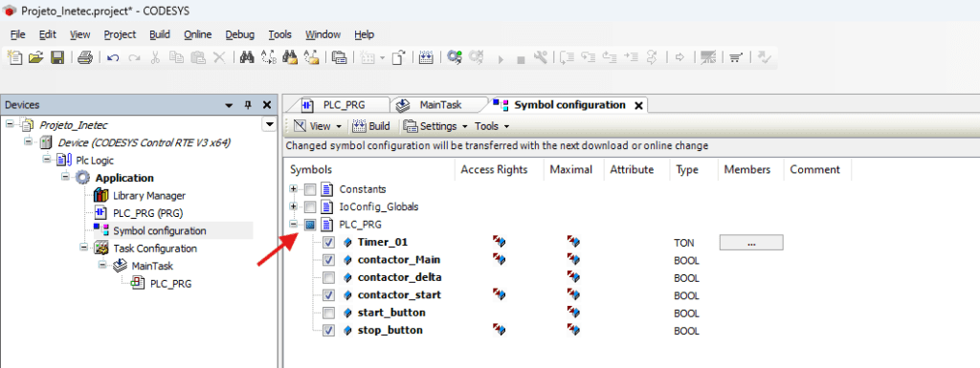
Task: Toggle the PLC_PRG group checkbox
Action: point(310,225)
